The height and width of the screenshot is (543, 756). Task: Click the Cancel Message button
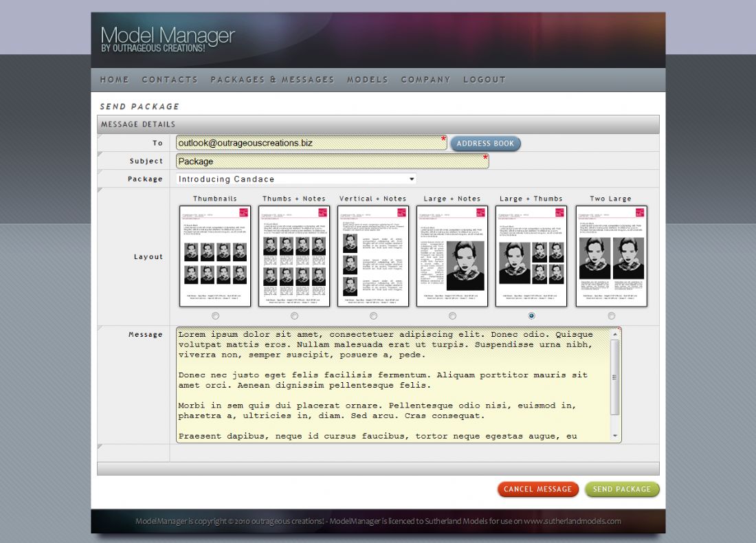click(x=537, y=489)
